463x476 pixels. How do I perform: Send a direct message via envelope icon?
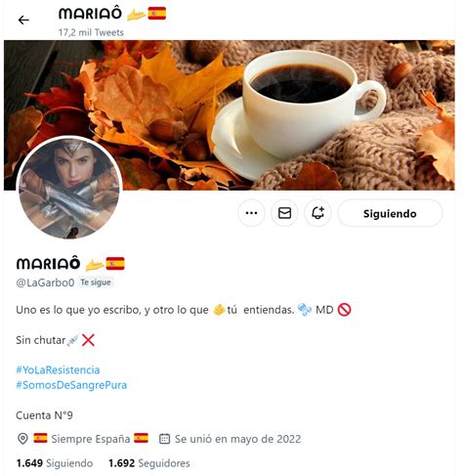[284, 213]
